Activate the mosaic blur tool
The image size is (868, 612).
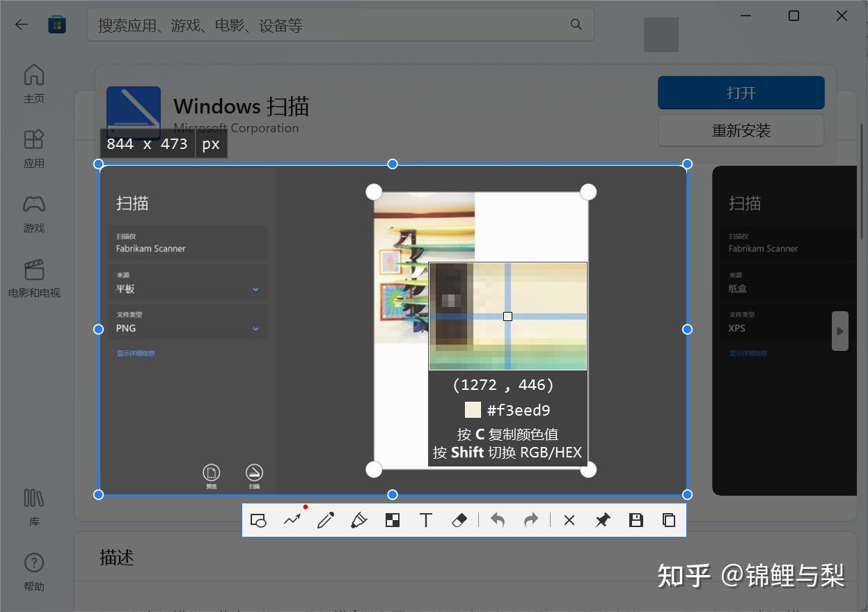click(x=393, y=520)
